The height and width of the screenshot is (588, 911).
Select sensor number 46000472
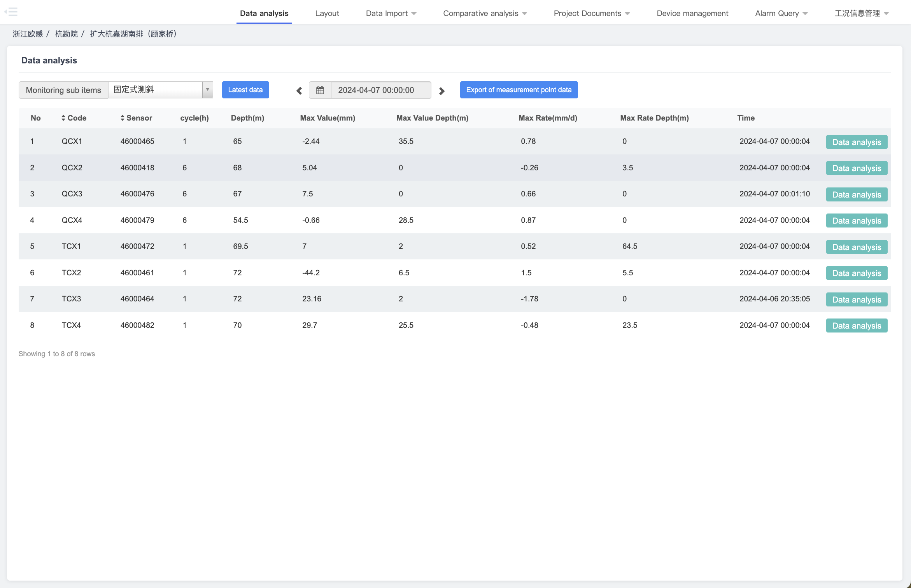(x=137, y=246)
